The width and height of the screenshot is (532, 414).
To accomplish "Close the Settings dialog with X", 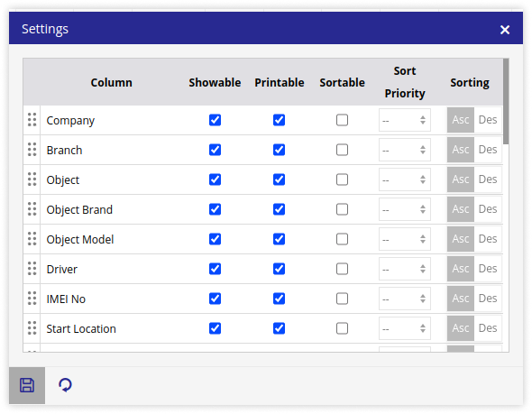I will click(505, 30).
